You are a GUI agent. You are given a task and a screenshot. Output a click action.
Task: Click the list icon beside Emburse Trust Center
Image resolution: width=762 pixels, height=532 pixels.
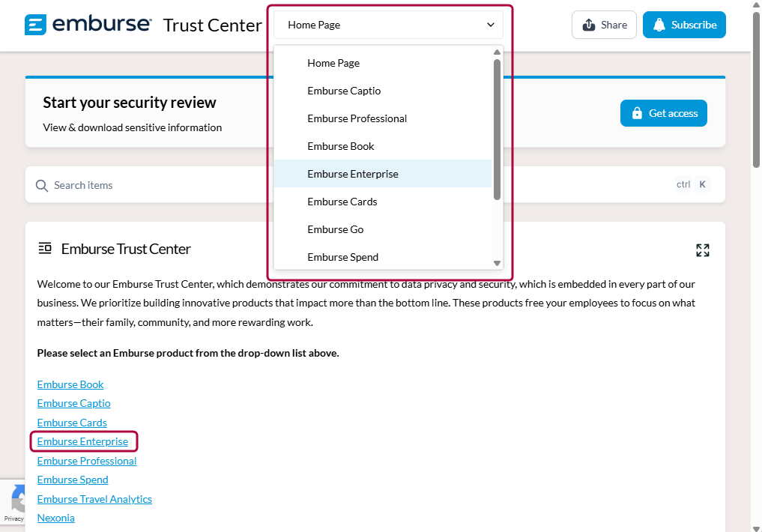[x=45, y=249]
